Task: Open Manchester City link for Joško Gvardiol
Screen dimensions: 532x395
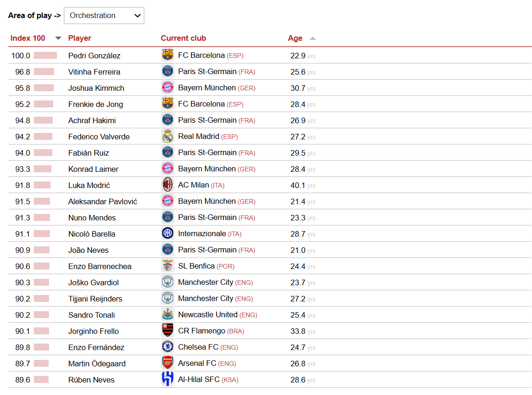Action: point(205,282)
